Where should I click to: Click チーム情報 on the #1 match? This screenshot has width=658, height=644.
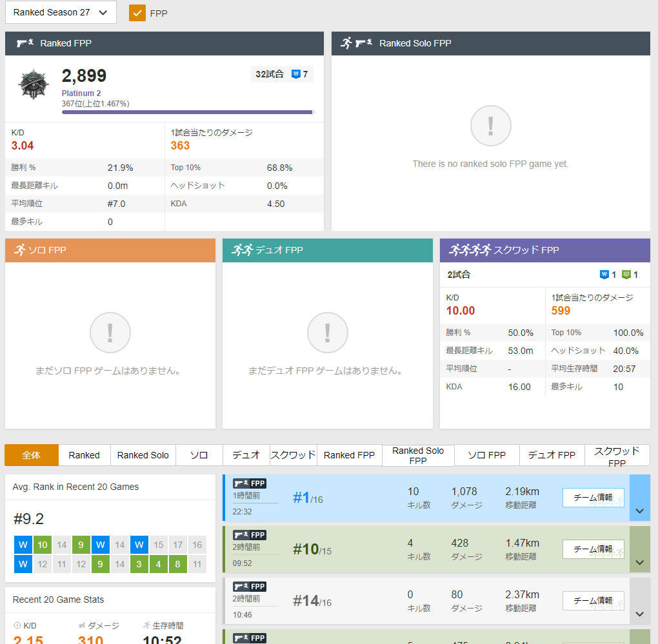[x=593, y=498]
